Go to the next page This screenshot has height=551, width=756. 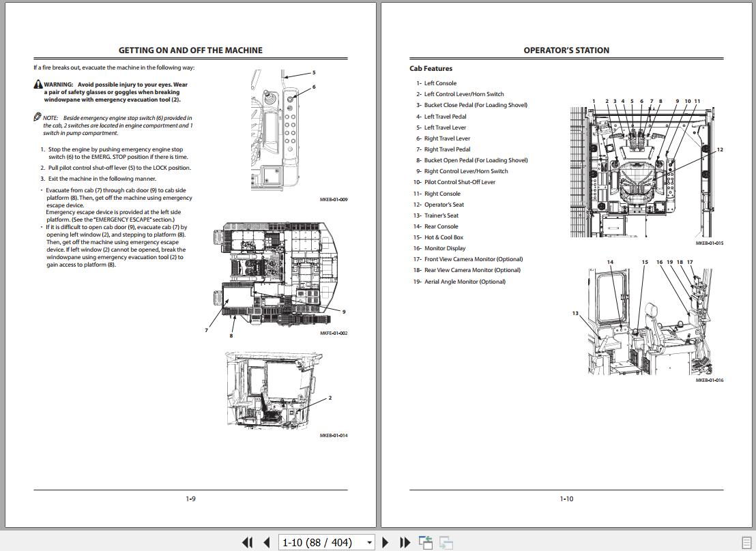point(386,542)
